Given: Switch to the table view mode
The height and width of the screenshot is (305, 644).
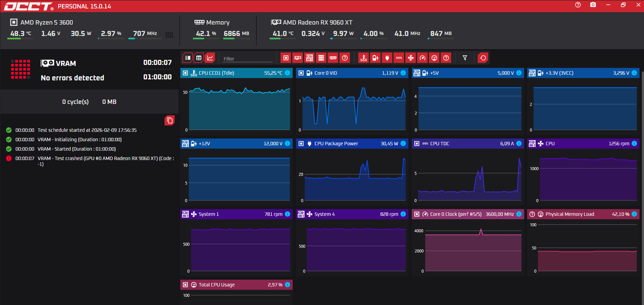Looking at the screenshot, I should pyautogui.click(x=199, y=58).
